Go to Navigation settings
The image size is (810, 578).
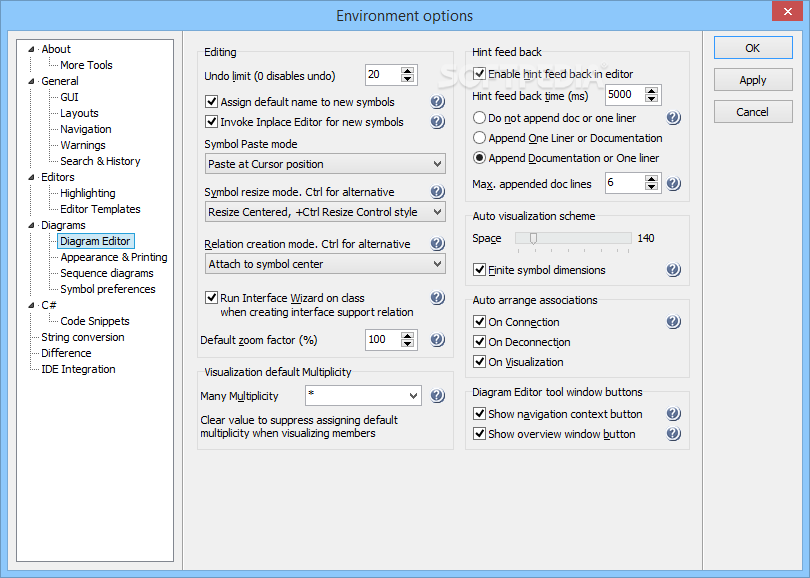pyautogui.click(x=86, y=129)
